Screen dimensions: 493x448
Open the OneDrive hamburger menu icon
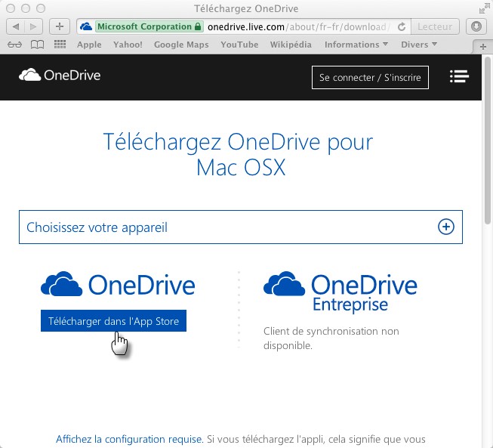click(458, 76)
